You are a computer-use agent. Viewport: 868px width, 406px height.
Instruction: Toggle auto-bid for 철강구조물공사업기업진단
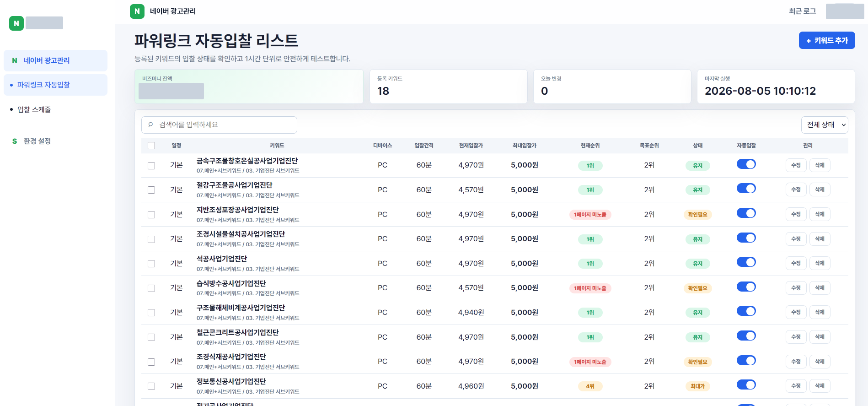click(746, 189)
